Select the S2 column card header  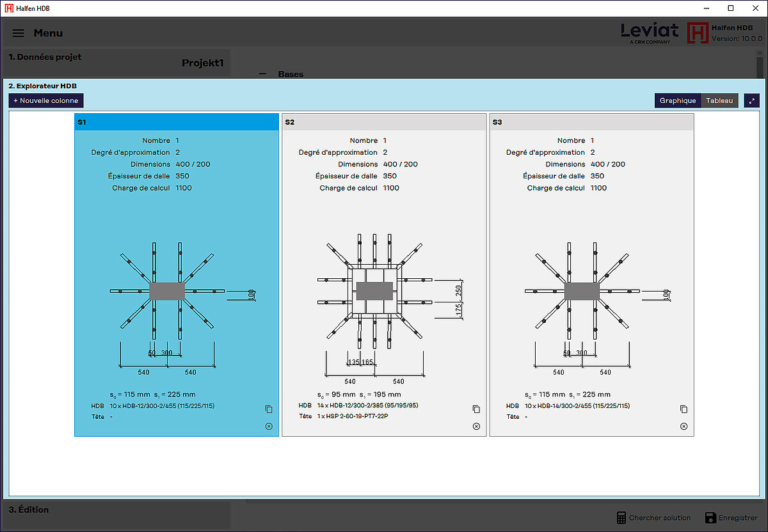[x=384, y=122]
